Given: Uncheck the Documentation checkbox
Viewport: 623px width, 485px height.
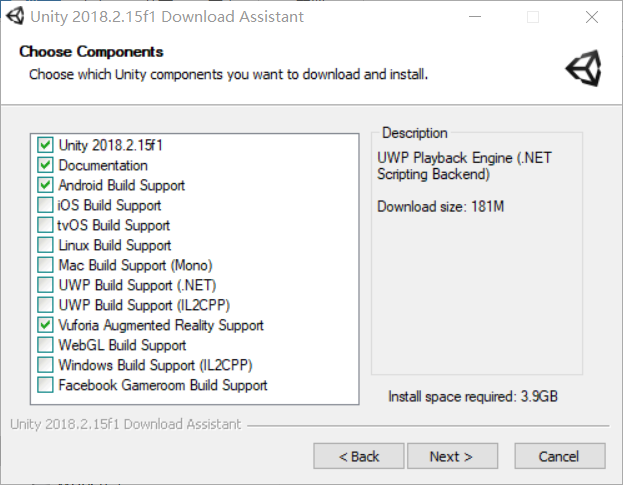Looking at the screenshot, I should (x=45, y=165).
